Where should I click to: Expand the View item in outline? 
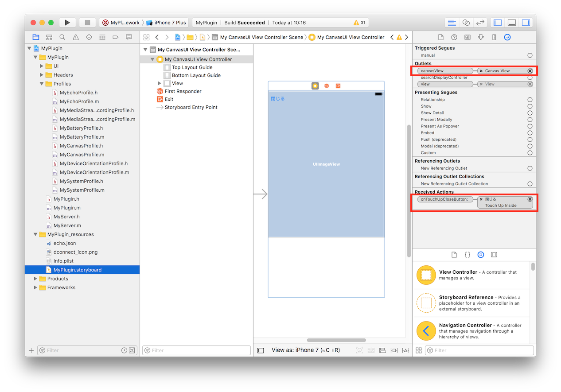(x=160, y=83)
